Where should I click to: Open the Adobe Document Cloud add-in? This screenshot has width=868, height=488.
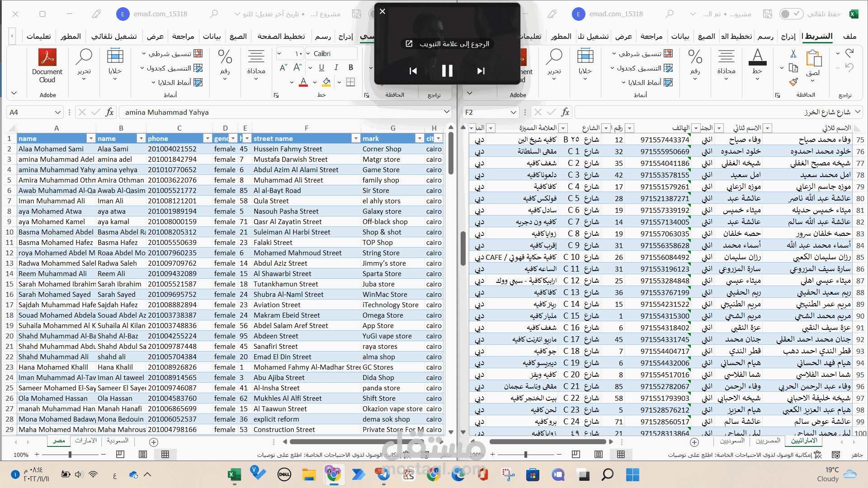pos(47,66)
